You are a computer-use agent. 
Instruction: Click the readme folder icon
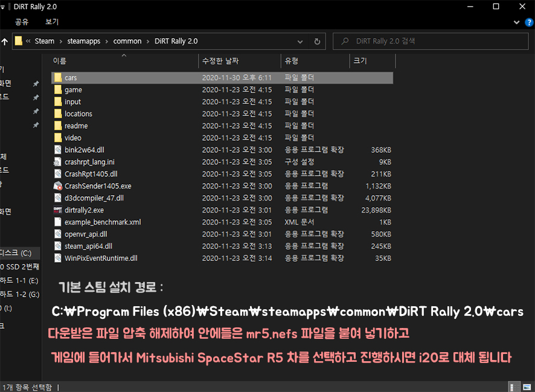58,126
